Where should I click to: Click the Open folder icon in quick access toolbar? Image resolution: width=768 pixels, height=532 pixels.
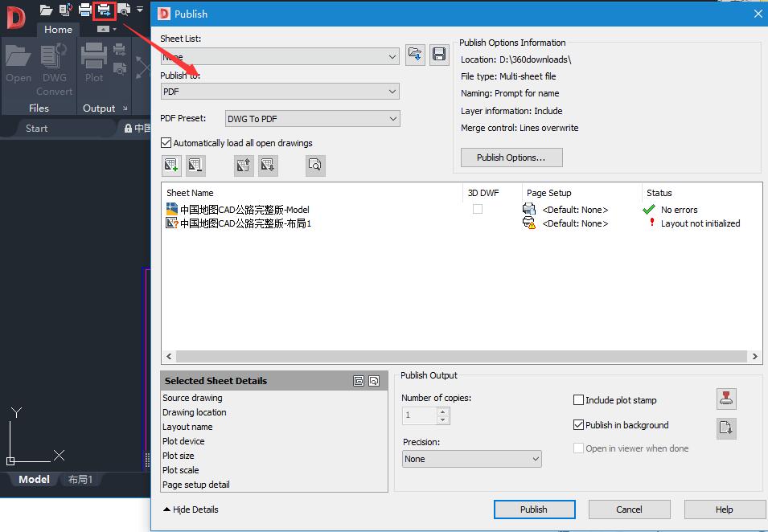(46, 10)
